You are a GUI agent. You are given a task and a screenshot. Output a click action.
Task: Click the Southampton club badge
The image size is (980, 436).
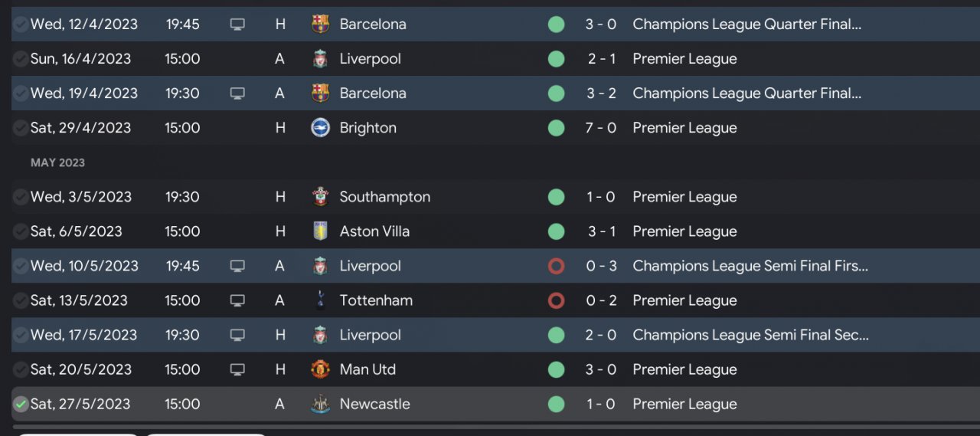pos(320,197)
